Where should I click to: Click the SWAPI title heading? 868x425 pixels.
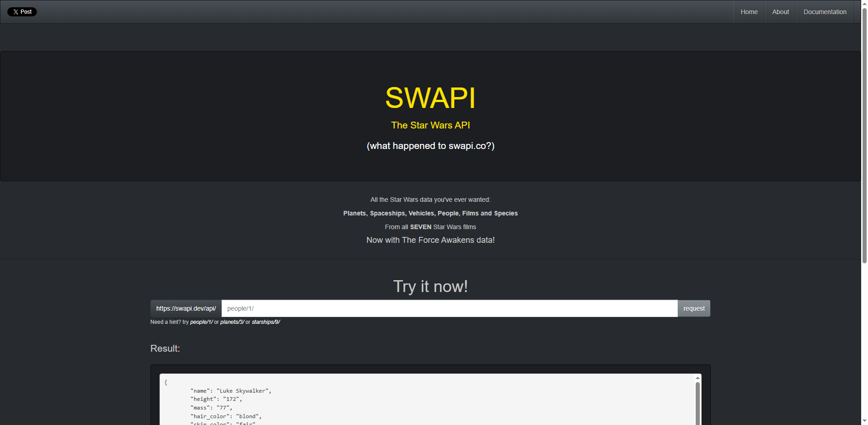coord(430,97)
